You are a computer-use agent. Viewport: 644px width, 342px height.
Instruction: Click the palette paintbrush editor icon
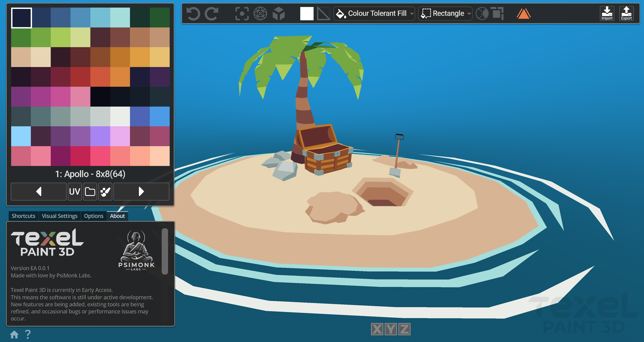[x=105, y=191]
